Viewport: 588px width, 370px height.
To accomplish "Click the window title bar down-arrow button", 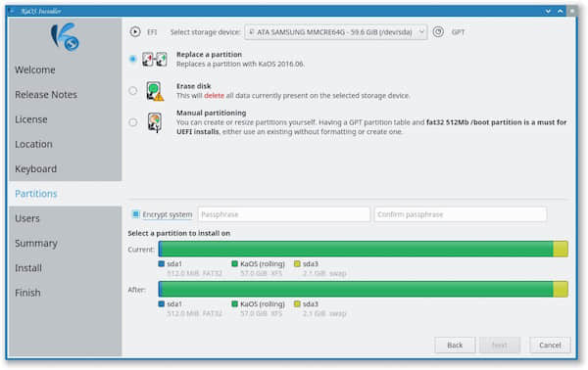I will coord(548,11).
